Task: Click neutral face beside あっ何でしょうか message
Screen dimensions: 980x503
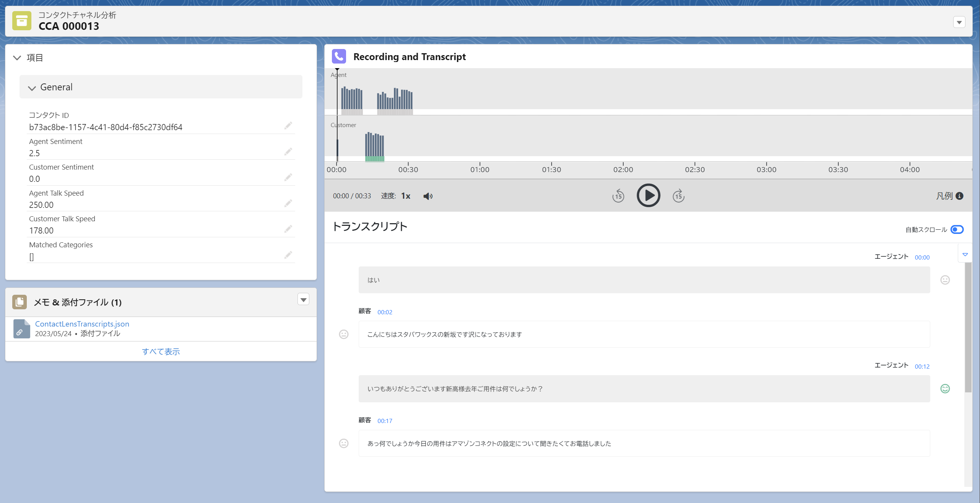Action: (x=344, y=443)
